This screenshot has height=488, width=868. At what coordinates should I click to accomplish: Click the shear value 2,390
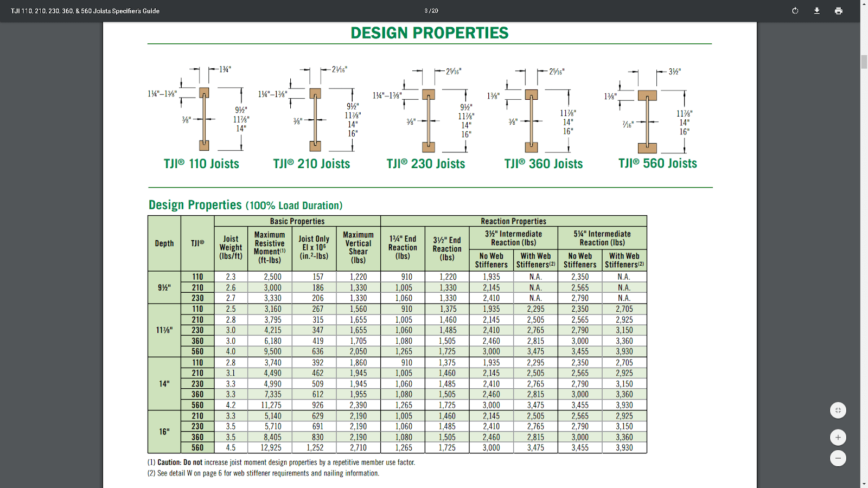[x=358, y=405]
